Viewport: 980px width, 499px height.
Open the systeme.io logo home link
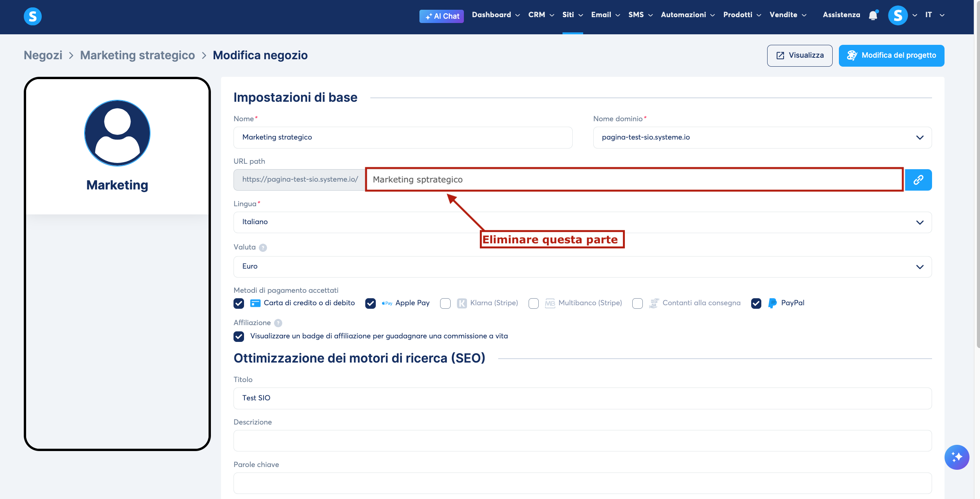tap(33, 16)
